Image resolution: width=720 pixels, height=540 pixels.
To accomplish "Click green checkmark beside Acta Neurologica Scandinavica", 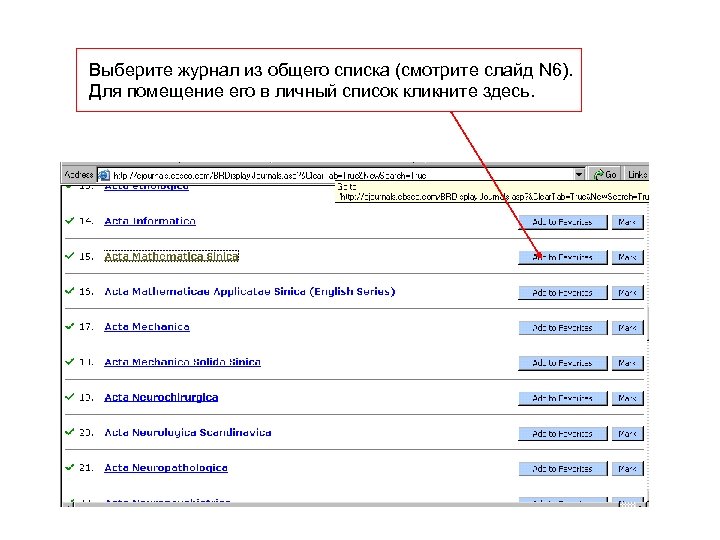I will (70, 432).
